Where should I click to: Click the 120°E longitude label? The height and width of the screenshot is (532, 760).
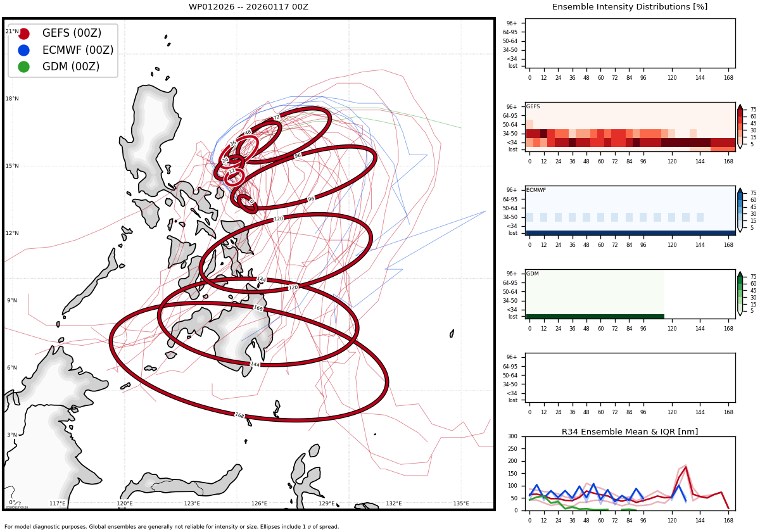tap(125, 503)
